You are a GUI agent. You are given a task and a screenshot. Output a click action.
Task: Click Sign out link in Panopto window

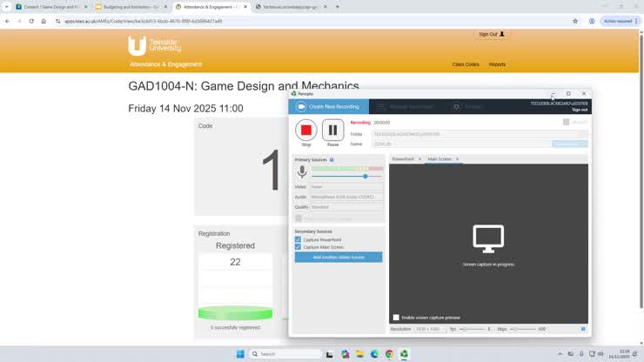[x=580, y=110]
